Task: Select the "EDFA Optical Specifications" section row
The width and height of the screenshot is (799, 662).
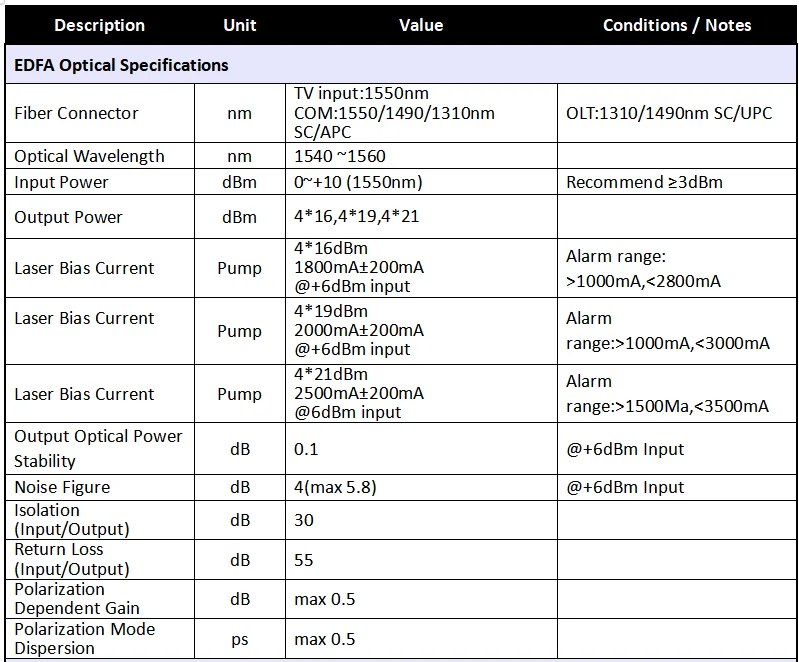Action: [121, 65]
